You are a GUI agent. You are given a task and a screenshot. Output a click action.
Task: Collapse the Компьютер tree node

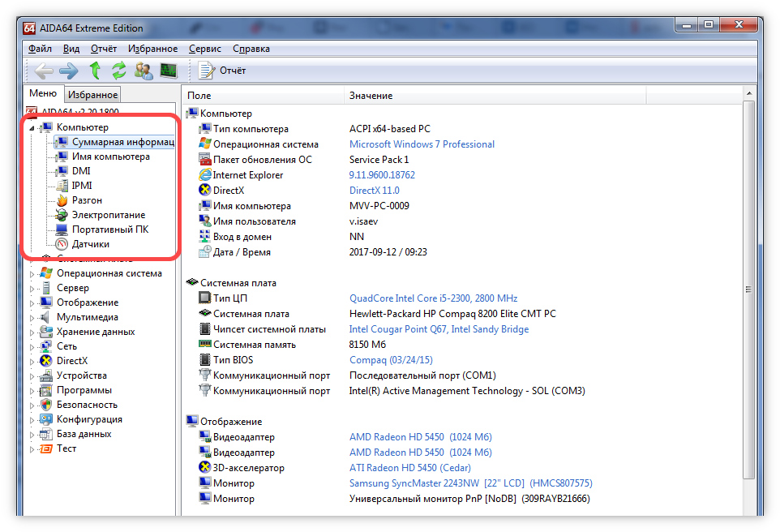pos(32,128)
